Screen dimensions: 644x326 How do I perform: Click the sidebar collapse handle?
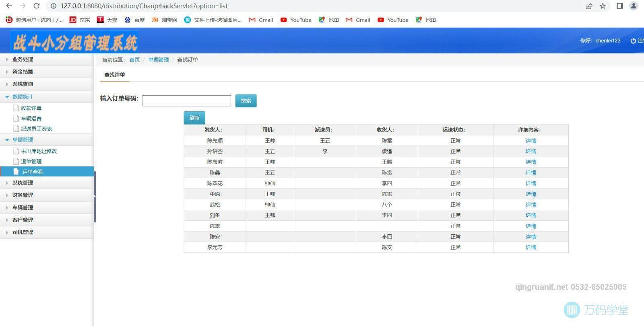95,197
